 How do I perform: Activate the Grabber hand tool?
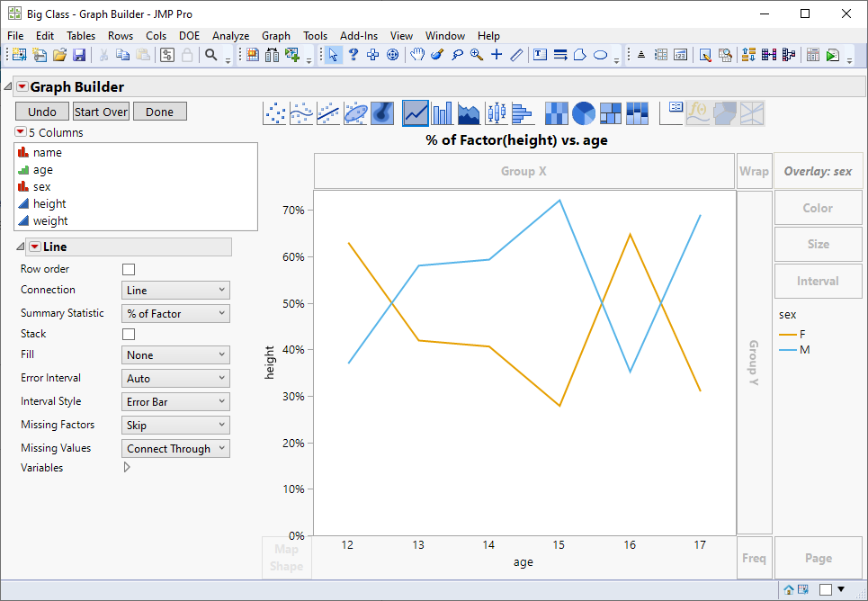(x=417, y=55)
